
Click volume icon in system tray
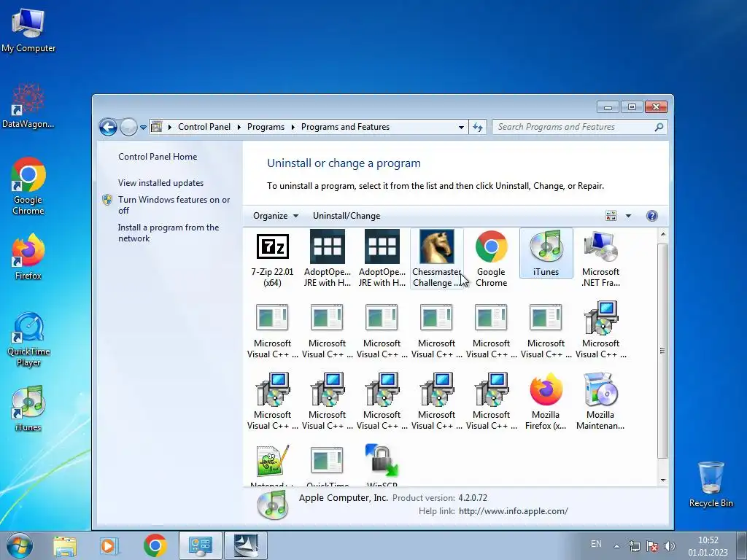670,545
